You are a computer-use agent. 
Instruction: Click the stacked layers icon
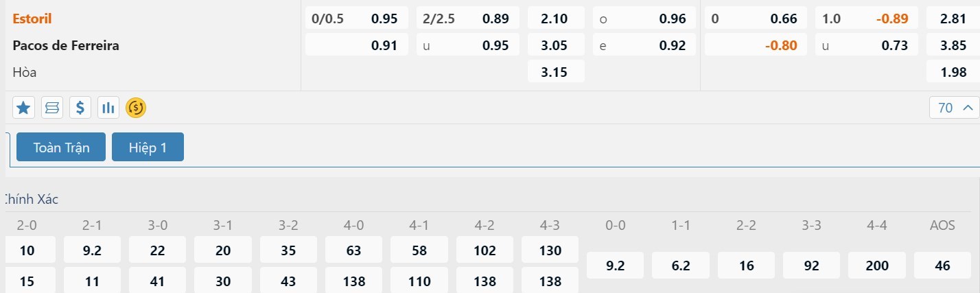(52, 107)
